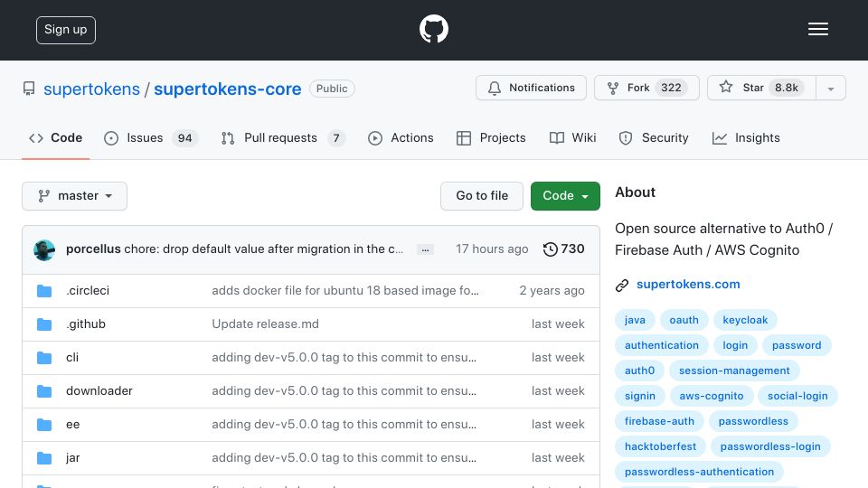The image size is (868, 488).
Task: Visit the supertokens.com website link
Action: coord(688,284)
